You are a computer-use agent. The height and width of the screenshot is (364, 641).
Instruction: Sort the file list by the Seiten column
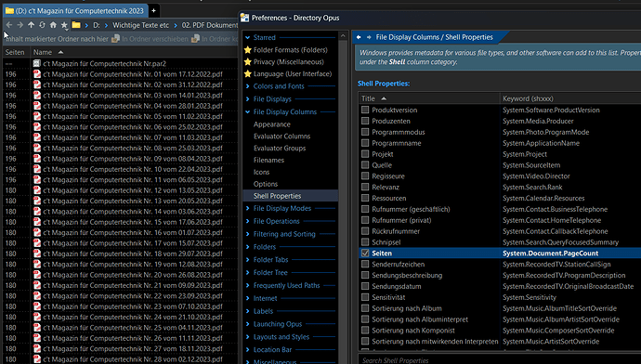(x=15, y=52)
